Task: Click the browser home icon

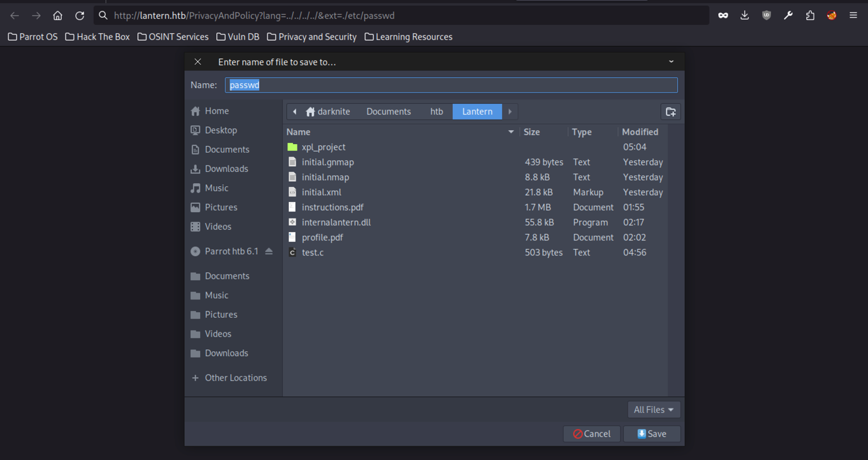Action: 58,16
